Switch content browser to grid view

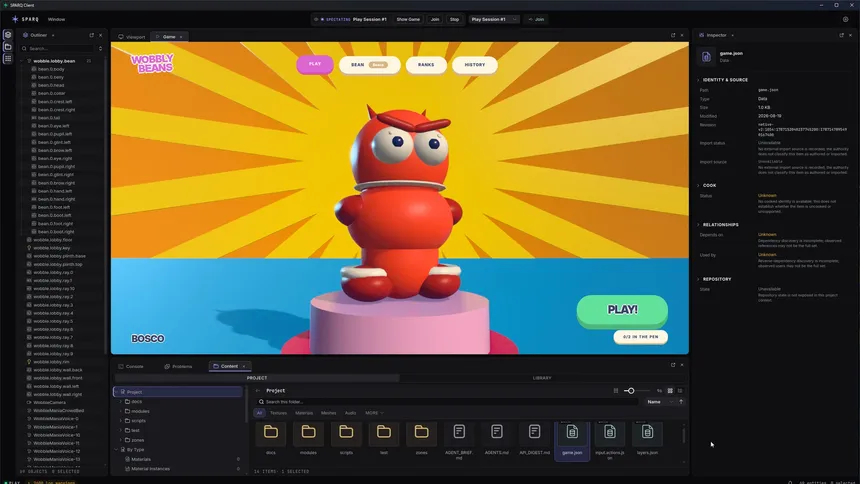pyautogui.click(x=670, y=391)
